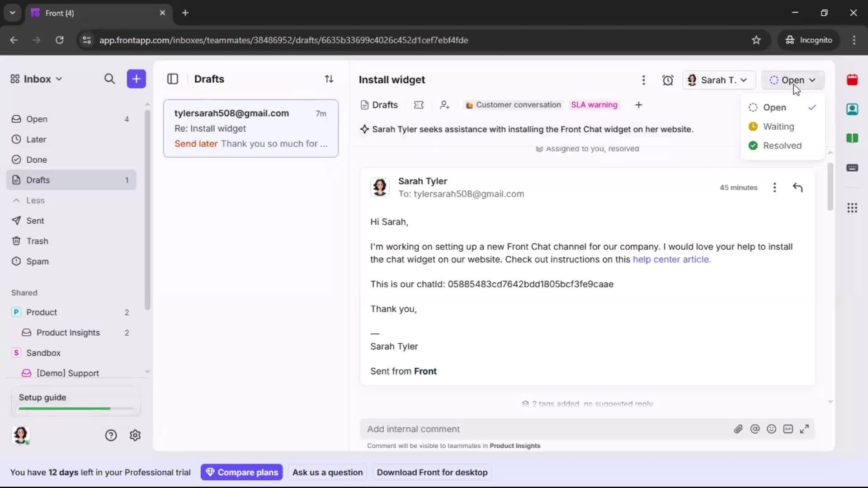Mention a teammate with the @ icon

coord(755,429)
